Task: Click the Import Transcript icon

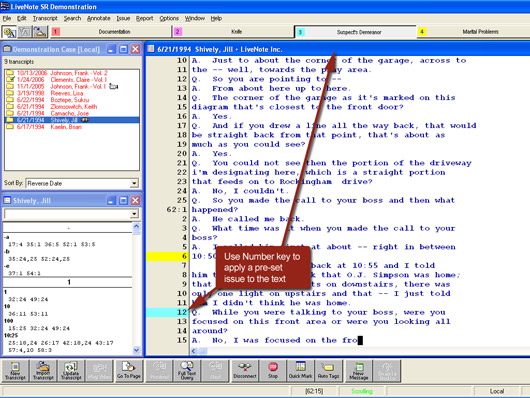Action: point(43,371)
